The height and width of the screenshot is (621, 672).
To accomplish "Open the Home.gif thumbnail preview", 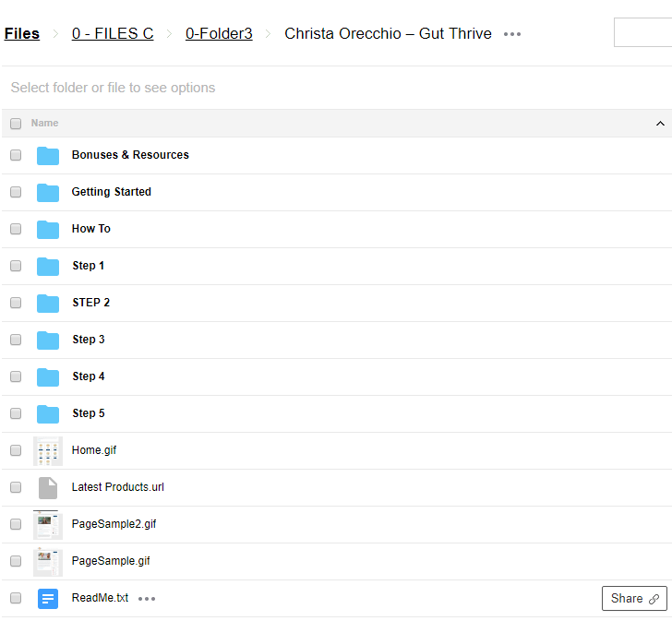I will (x=48, y=450).
